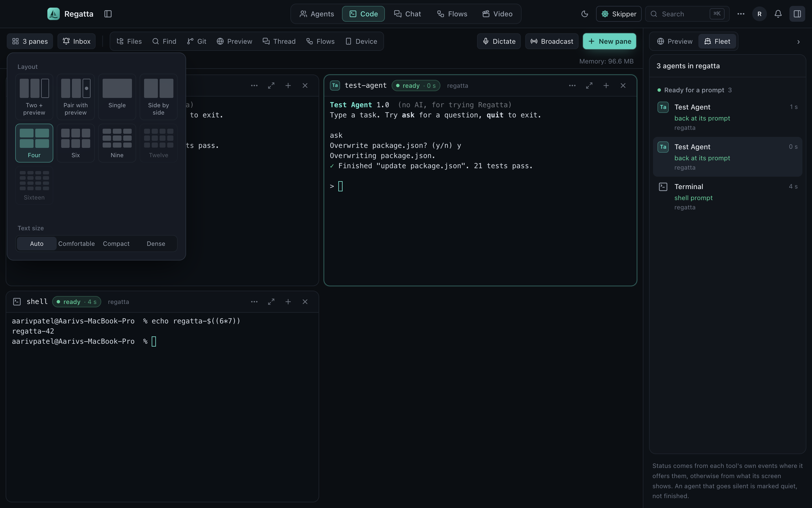Viewport: 812px width, 508px height.
Task: Open the top Flows tab
Action: [452, 14]
